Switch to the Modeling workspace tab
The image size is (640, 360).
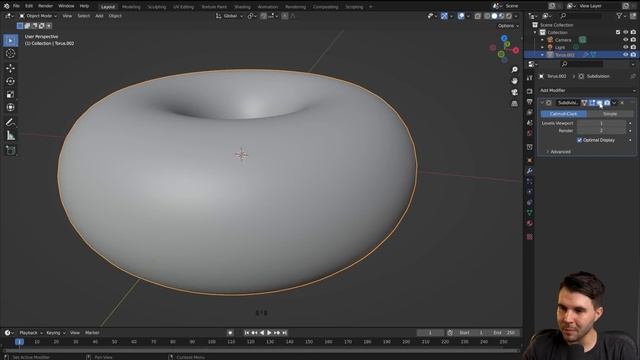pos(131,7)
